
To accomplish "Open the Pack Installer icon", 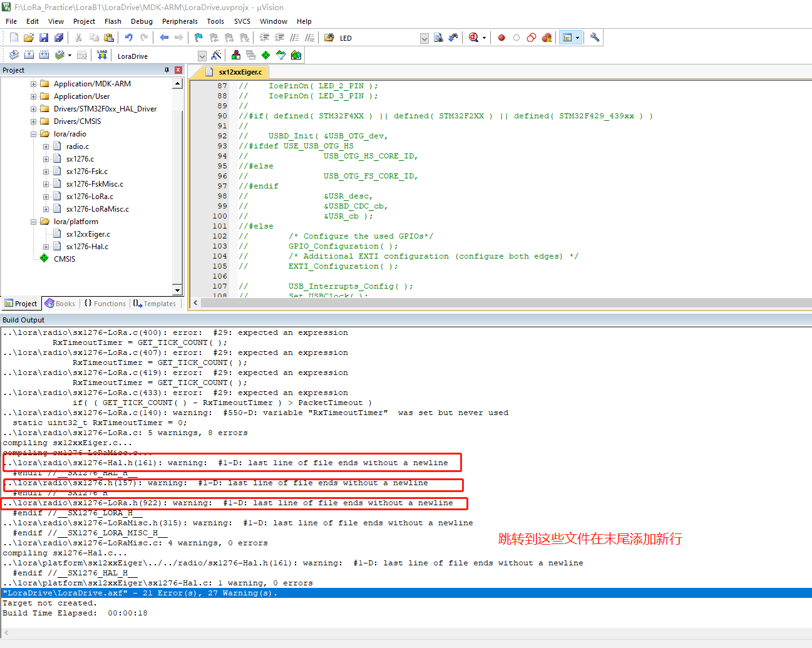I will click(296, 55).
